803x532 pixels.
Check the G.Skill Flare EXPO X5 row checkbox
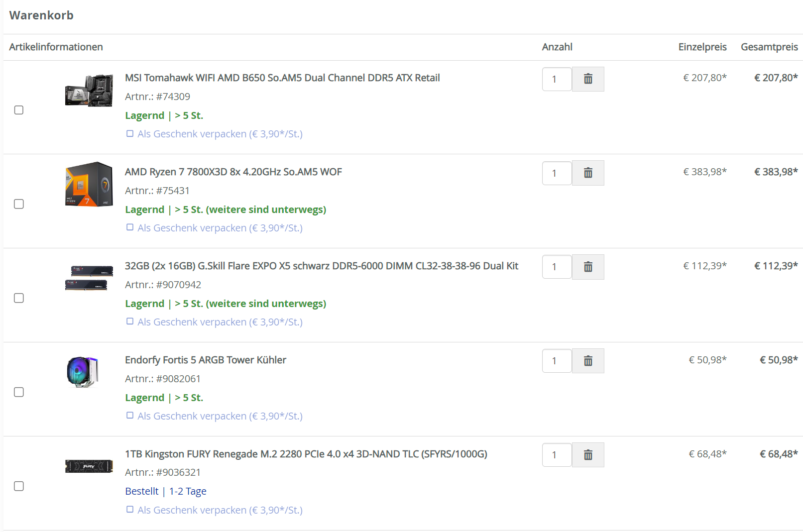coord(19,298)
